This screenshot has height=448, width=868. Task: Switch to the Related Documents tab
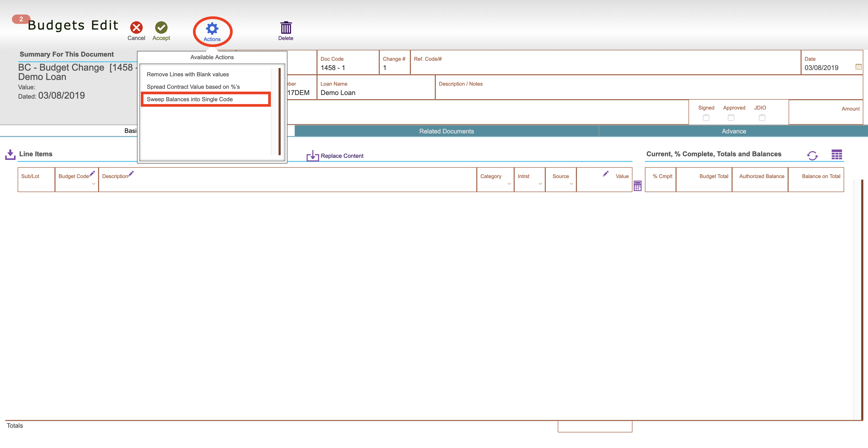pyautogui.click(x=446, y=131)
